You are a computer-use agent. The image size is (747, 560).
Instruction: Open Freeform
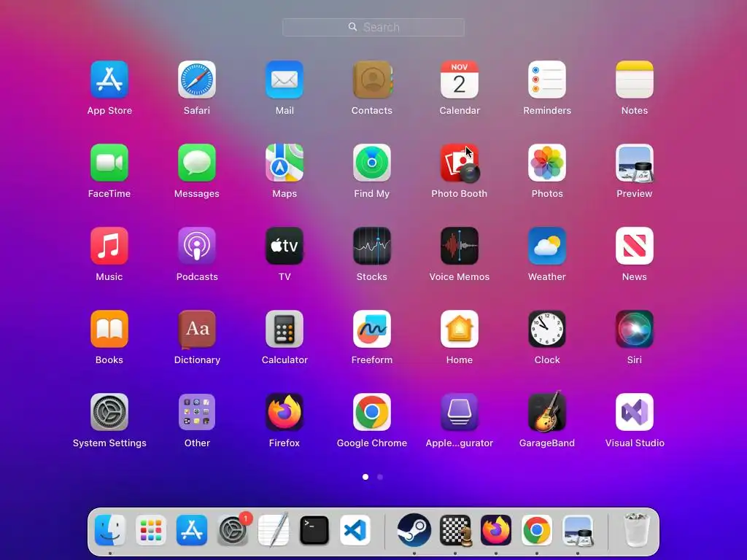372,329
